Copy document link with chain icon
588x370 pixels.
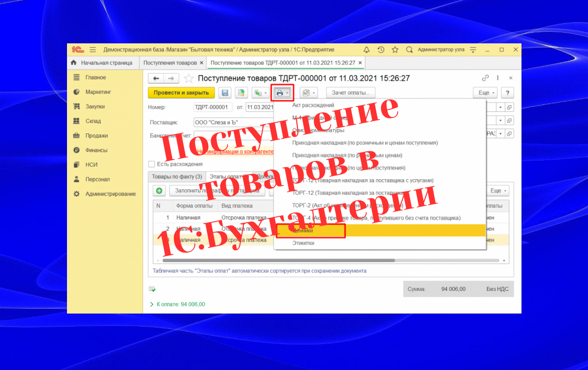pyautogui.click(x=485, y=78)
